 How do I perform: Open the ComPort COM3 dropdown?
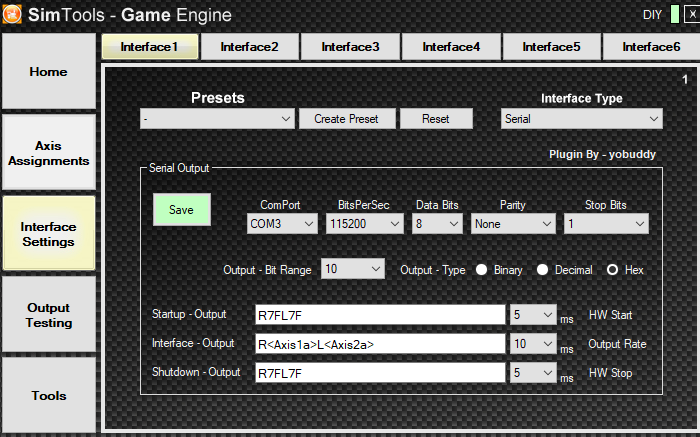282,226
